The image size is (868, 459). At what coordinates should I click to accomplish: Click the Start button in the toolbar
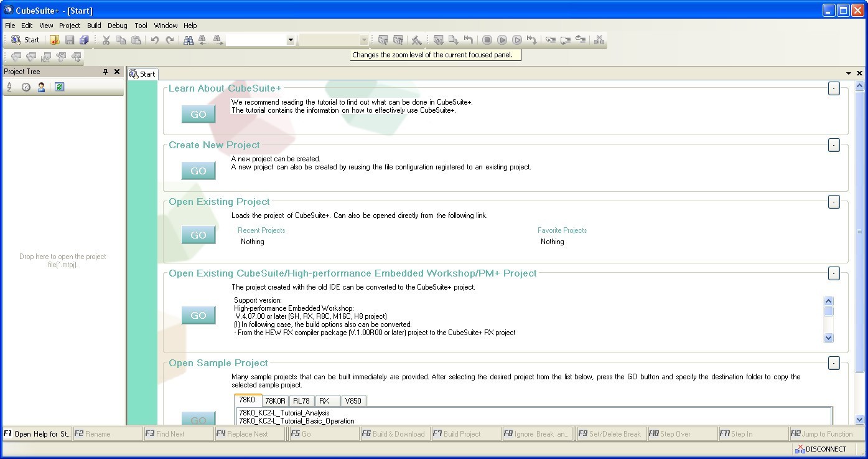tap(25, 40)
